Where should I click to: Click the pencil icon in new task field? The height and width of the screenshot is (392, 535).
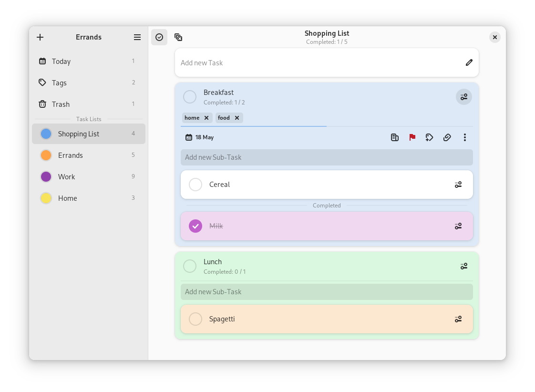(x=469, y=63)
